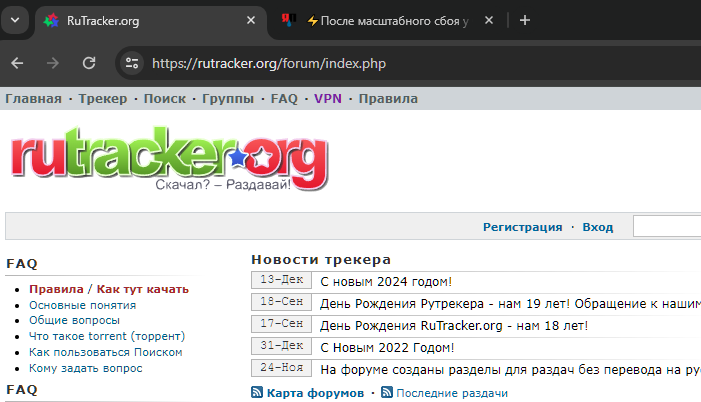Open 'Что такое torrent (торрент)' link
Viewport: 701px width, 402px height.
coord(107,336)
